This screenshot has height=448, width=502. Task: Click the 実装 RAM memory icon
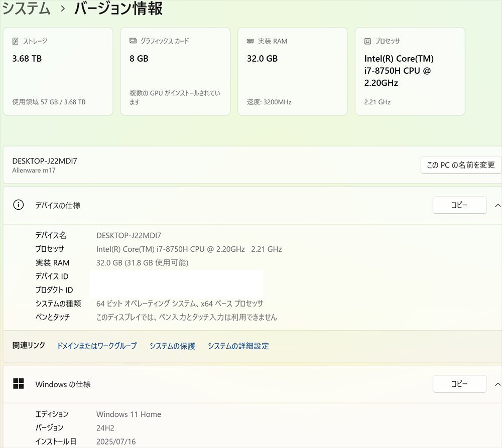click(x=250, y=41)
